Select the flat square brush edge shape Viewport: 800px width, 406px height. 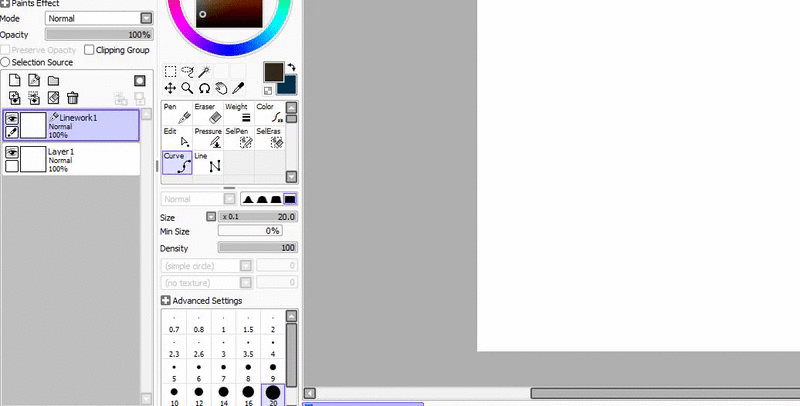(290, 199)
